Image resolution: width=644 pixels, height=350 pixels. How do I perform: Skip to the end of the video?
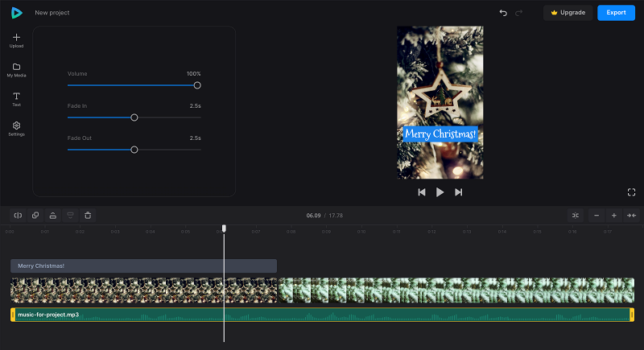458,192
